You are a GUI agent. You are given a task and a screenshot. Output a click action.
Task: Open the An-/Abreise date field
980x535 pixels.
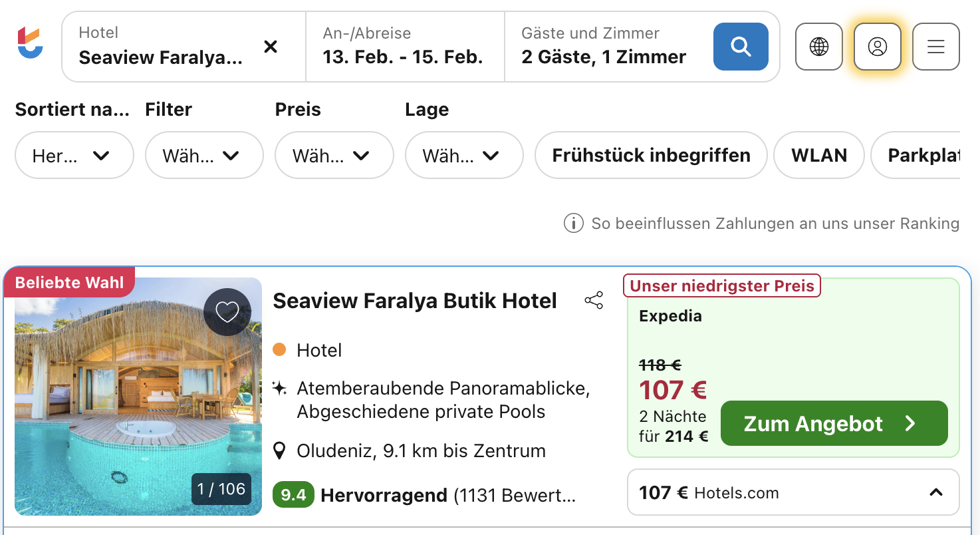tap(404, 47)
